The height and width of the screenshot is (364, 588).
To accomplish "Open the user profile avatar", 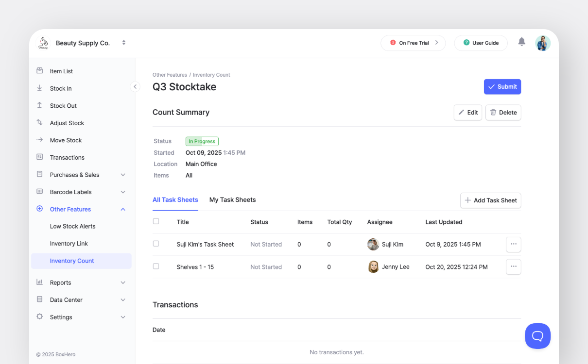I will click(543, 43).
